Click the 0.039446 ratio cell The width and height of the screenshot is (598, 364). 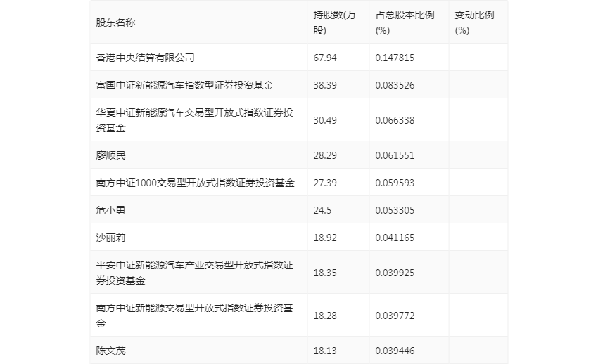click(x=395, y=351)
